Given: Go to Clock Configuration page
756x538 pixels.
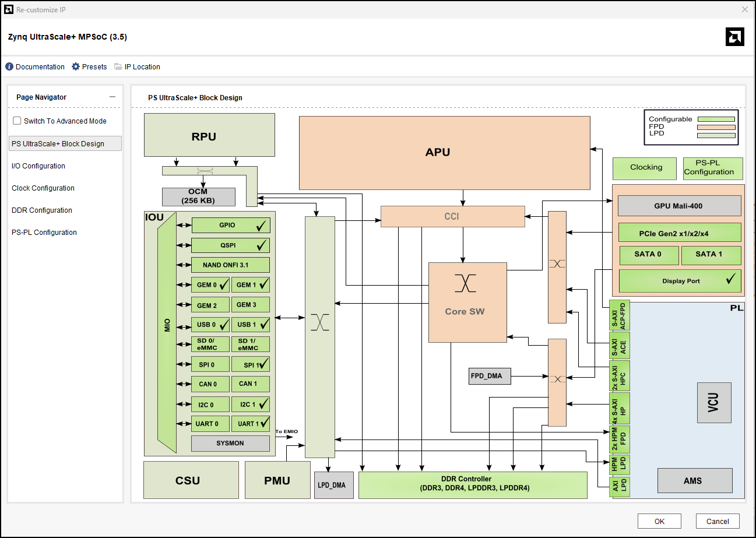Looking at the screenshot, I should [x=43, y=188].
